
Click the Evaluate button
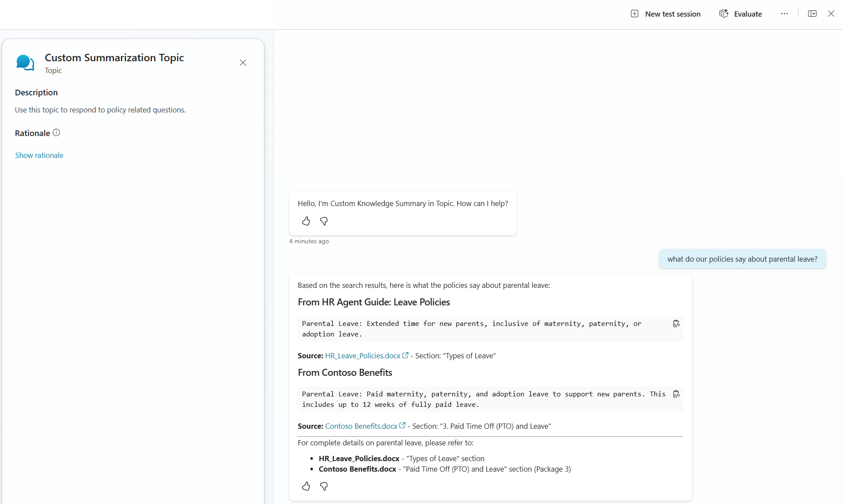[x=741, y=14]
